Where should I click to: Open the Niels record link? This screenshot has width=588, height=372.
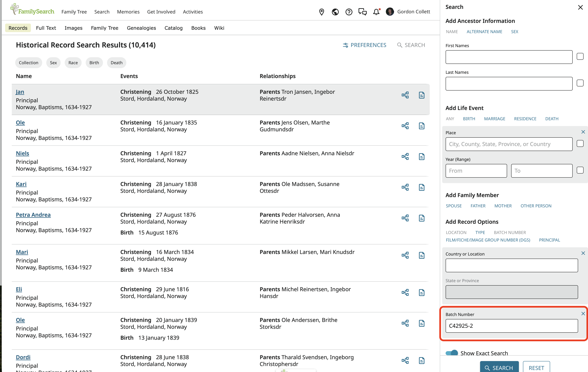[x=23, y=153]
